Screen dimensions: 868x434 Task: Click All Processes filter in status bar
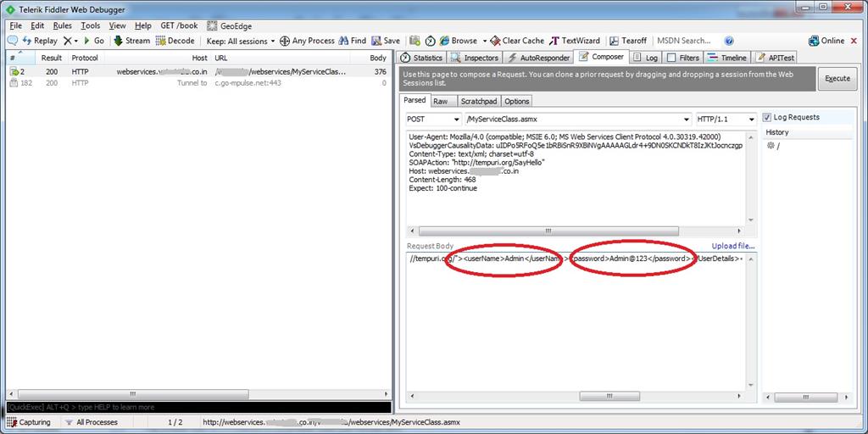point(92,422)
